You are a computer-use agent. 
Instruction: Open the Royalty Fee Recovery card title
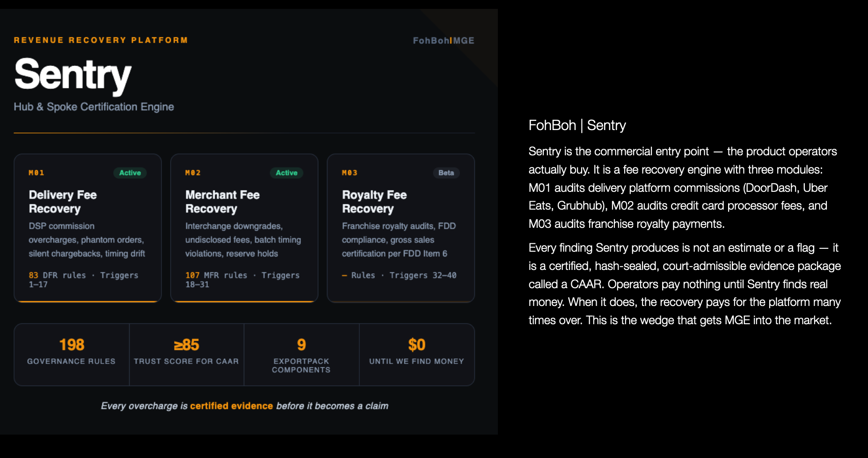(x=374, y=202)
